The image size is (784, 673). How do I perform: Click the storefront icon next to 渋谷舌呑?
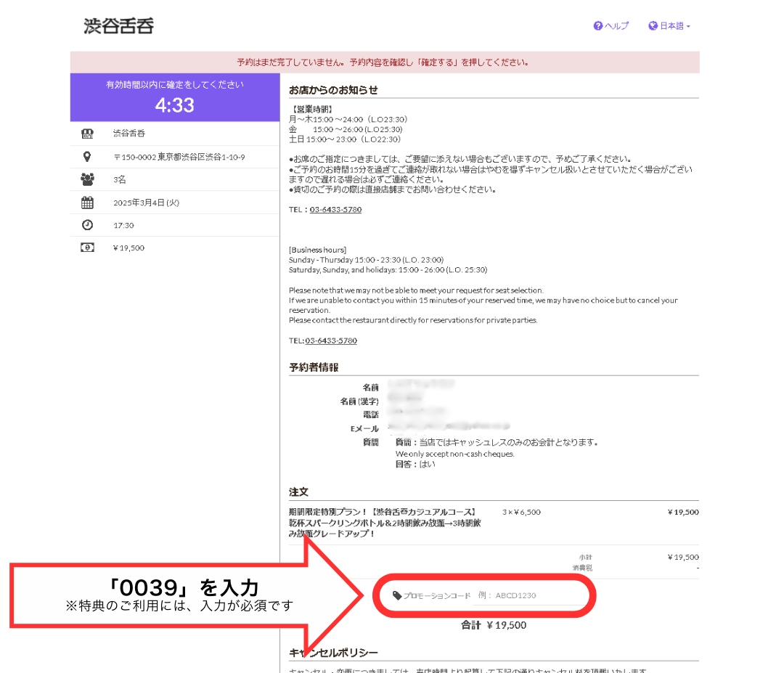pyautogui.click(x=87, y=133)
